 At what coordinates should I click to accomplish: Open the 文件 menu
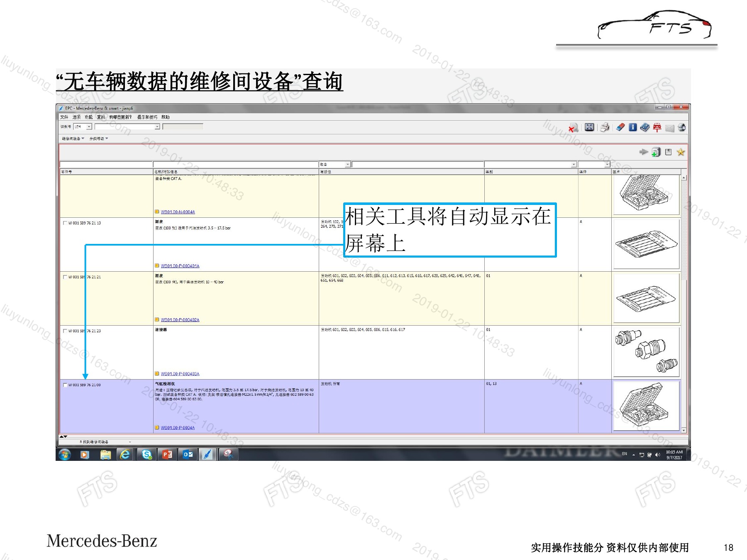[64, 117]
